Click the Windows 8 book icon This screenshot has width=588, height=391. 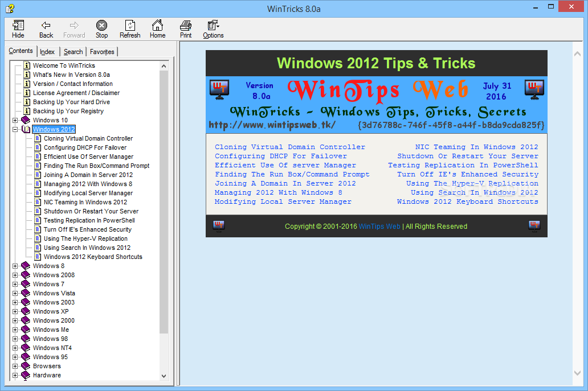tap(26, 266)
